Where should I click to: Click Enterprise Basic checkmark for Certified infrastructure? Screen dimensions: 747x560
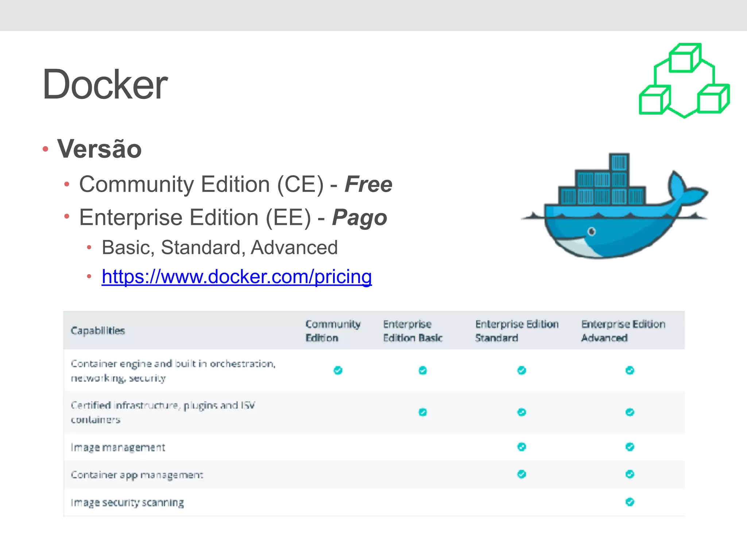423,412
